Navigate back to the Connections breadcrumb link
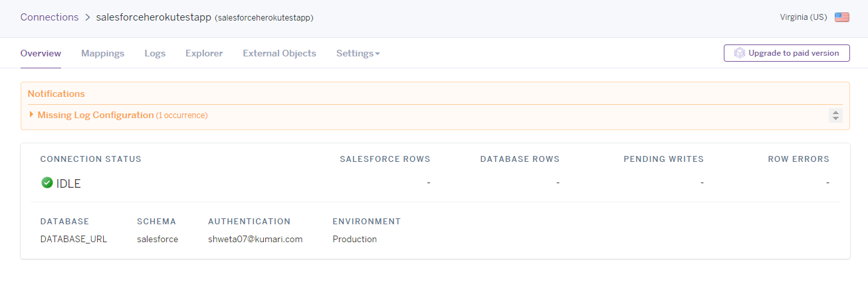The width and height of the screenshot is (868, 286). tap(49, 17)
